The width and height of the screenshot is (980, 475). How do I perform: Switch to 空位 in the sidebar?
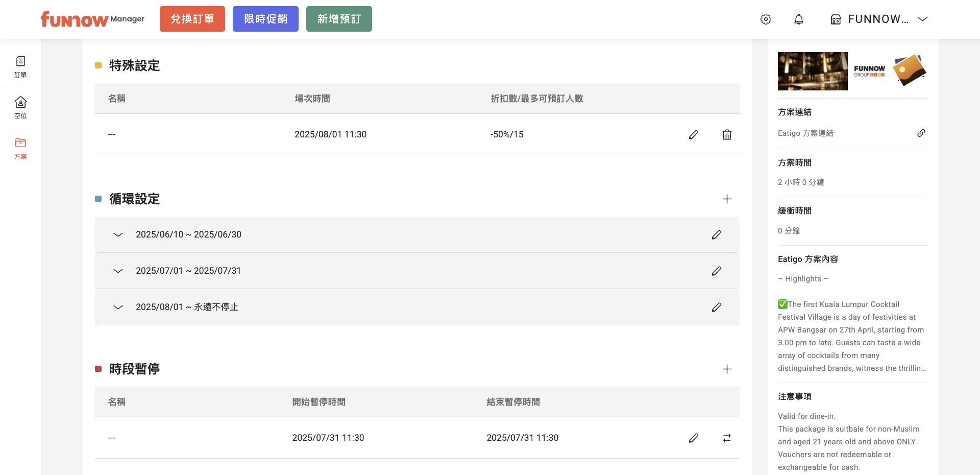click(20, 108)
